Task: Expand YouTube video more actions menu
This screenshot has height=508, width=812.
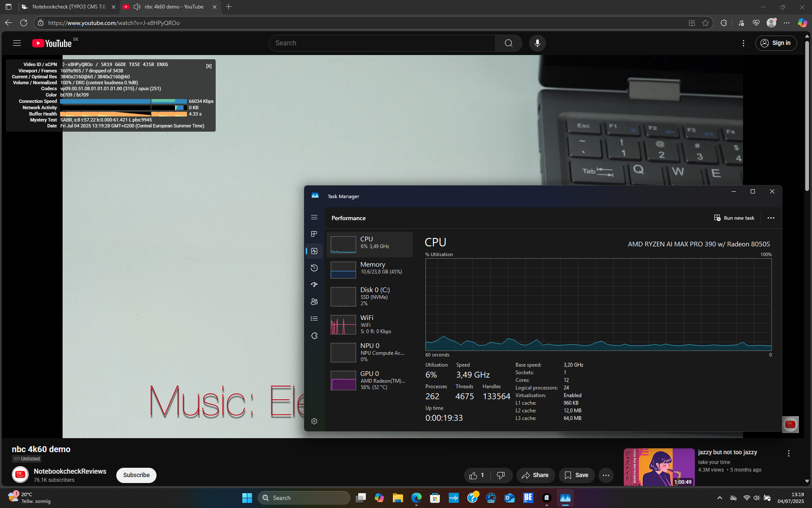Action: pyautogui.click(x=606, y=475)
